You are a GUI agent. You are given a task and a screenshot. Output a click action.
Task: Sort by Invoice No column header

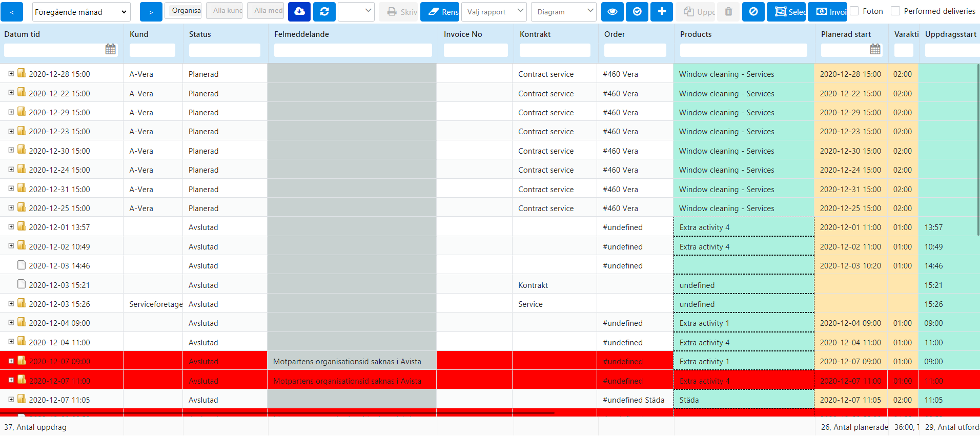tap(463, 34)
